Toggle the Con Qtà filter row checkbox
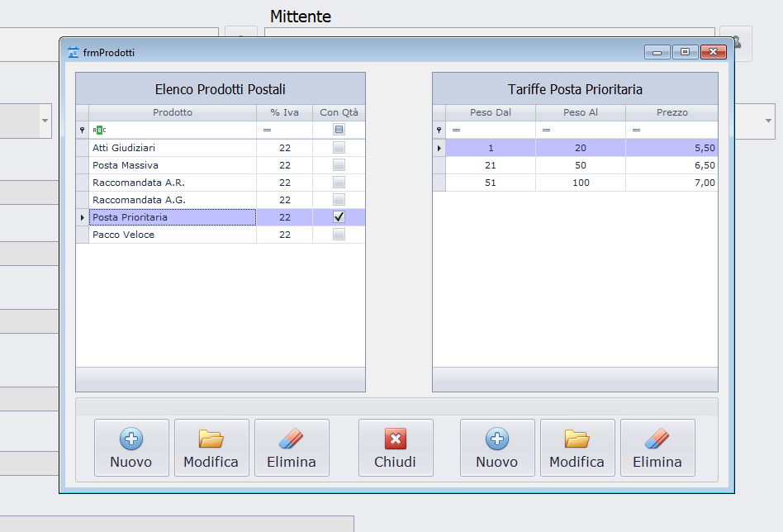Screen dimensions: 783x532 [x=339, y=130]
